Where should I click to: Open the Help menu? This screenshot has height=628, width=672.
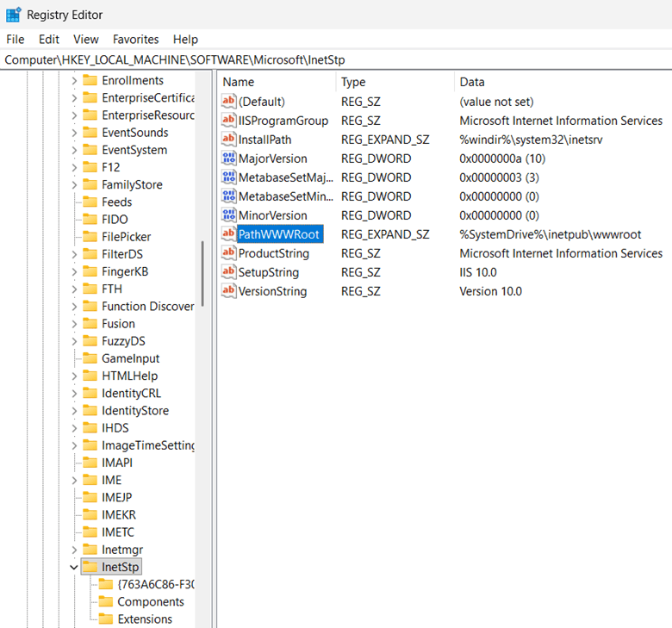(x=185, y=40)
